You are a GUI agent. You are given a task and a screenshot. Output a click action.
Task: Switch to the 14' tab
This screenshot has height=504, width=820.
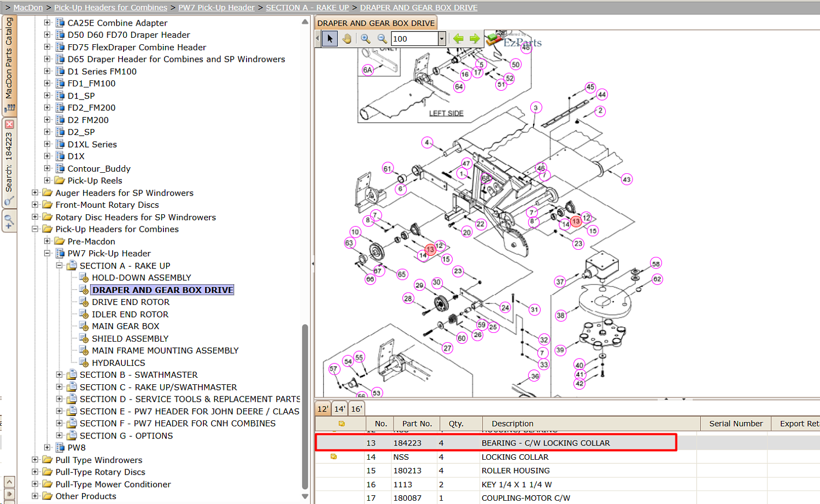pos(339,409)
